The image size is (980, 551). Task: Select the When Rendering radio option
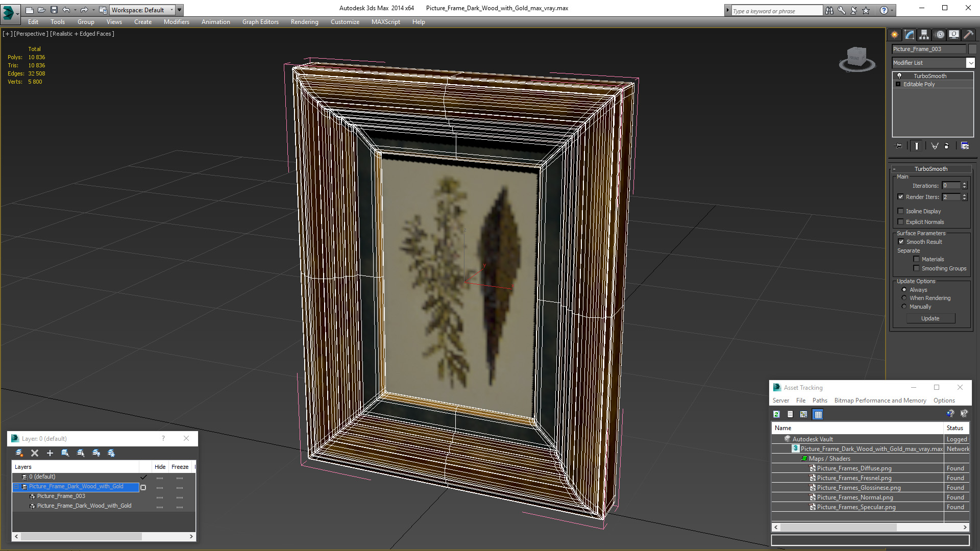tap(904, 298)
